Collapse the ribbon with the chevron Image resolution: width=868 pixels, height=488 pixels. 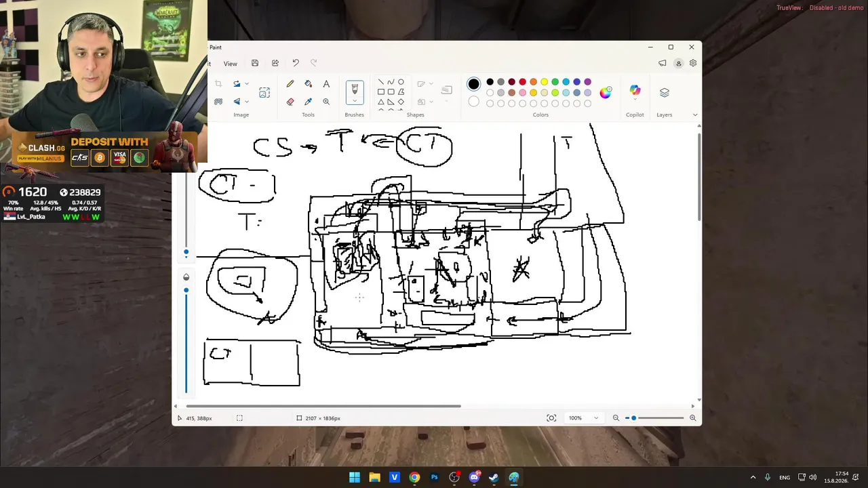tap(694, 115)
